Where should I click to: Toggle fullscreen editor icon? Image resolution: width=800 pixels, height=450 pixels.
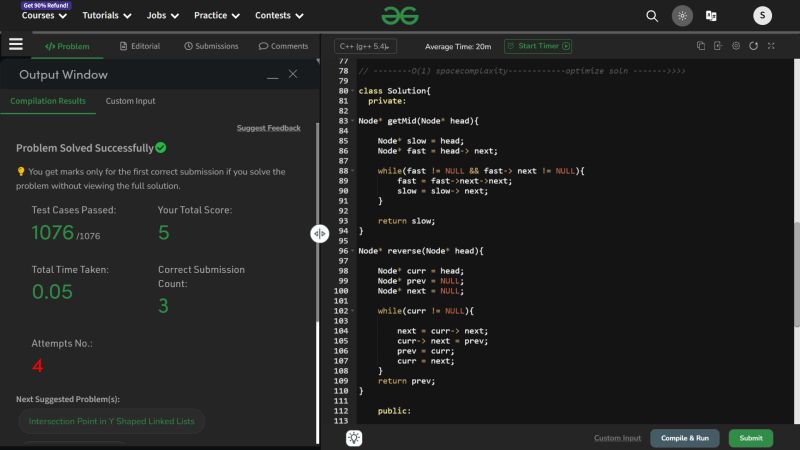(x=771, y=46)
